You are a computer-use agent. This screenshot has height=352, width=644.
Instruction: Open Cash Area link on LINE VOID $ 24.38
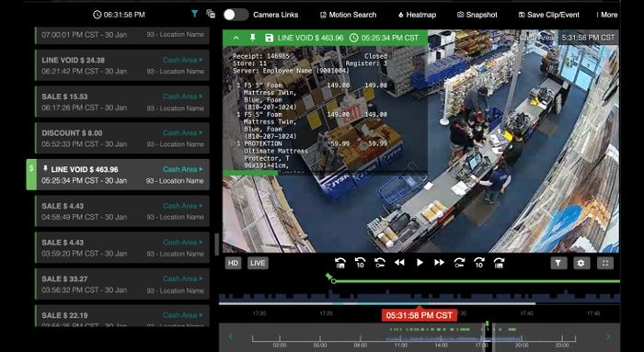click(x=183, y=60)
